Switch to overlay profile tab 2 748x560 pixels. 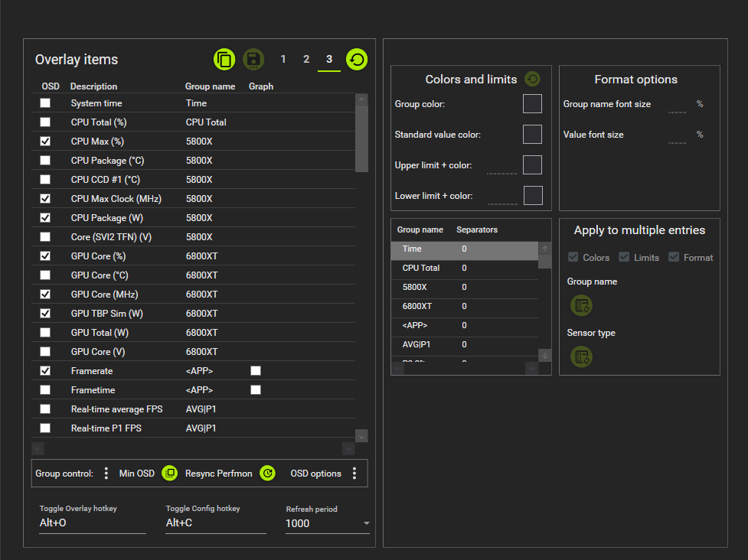(306, 60)
